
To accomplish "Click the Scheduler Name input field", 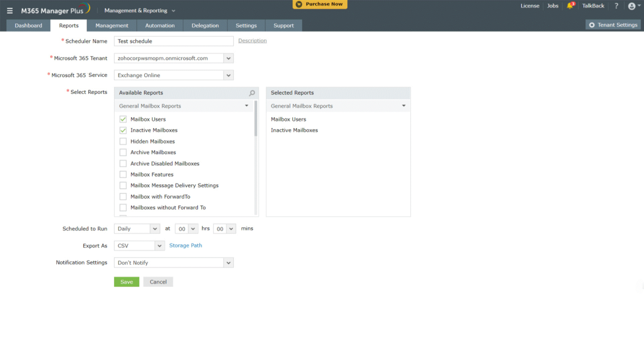I will (174, 41).
